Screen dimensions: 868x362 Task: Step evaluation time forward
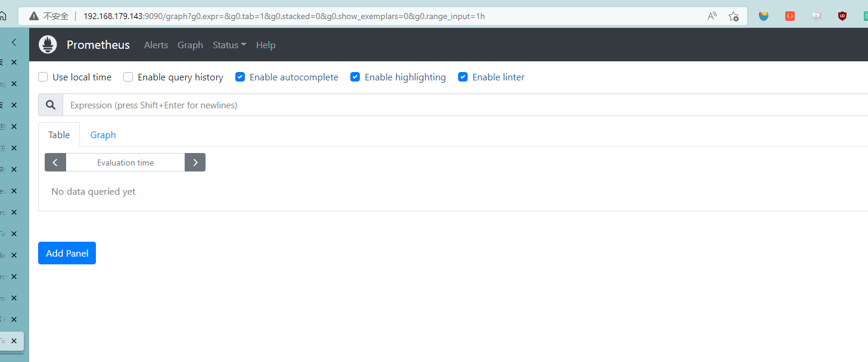tap(195, 163)
